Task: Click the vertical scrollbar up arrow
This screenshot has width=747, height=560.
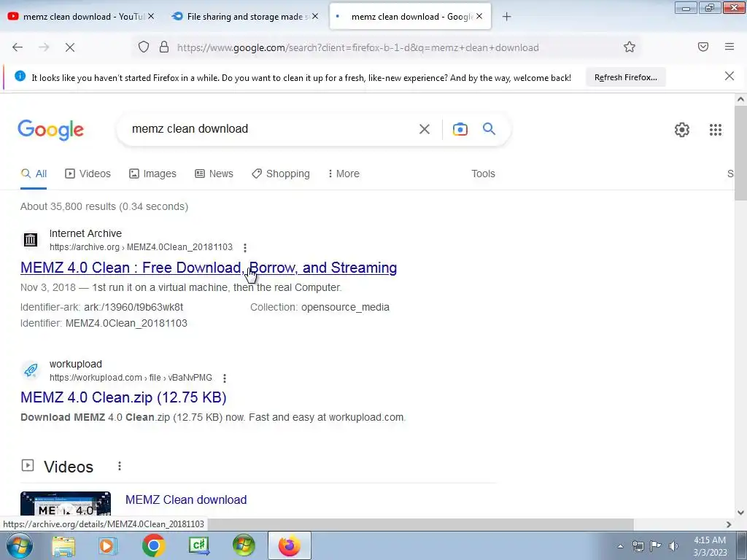Action: point(740,99)
